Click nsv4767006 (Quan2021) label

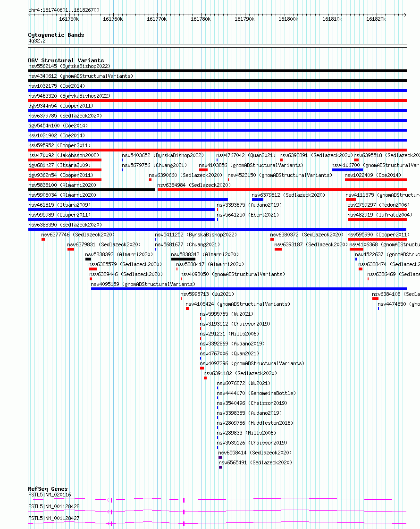point(229,353)
